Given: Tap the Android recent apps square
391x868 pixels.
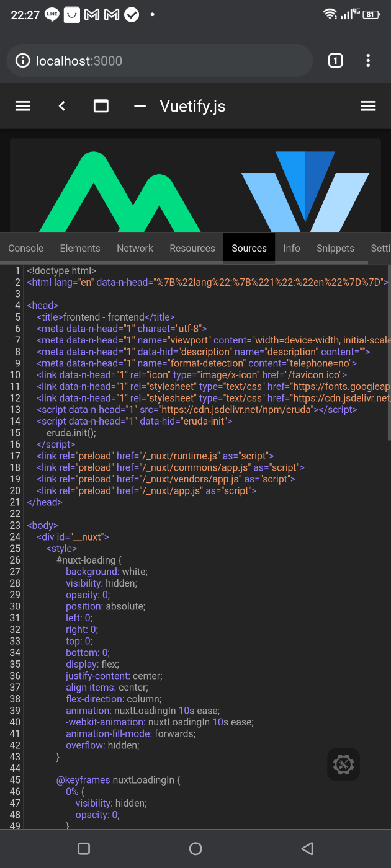Looking at the screenshot, I should [84, 848].
